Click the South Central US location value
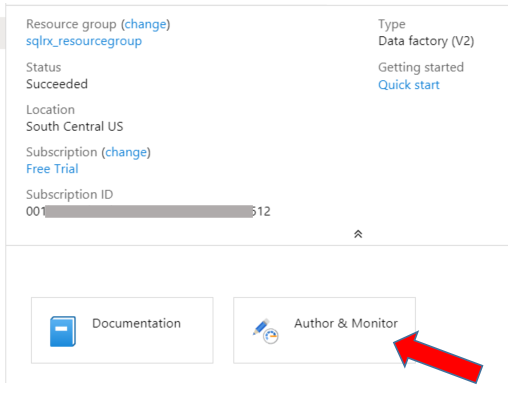This screenshot has width=508, height=402. coord(75,126)
